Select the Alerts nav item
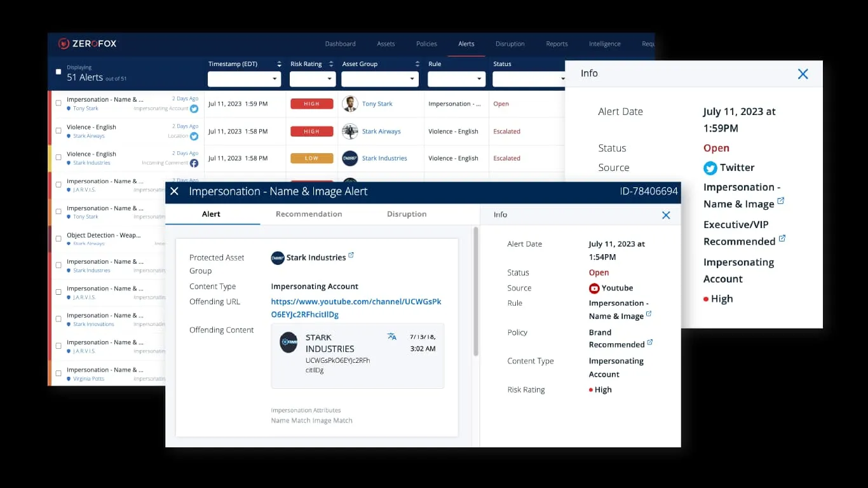Image resolution: width=868 pixels, height=488 pixels. 466,44
